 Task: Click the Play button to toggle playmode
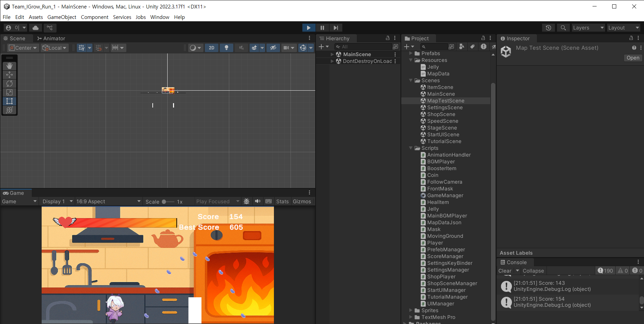[x=308, y=28]
